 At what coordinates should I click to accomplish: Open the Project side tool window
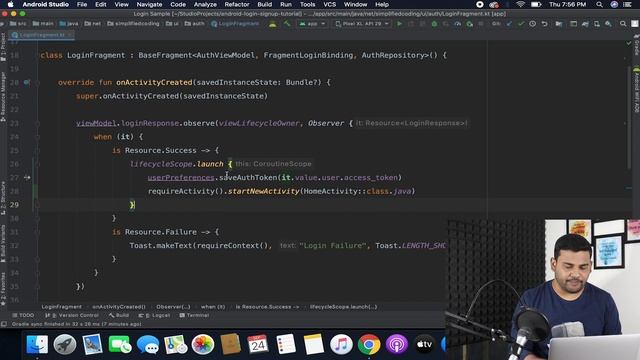click(3, 47)
